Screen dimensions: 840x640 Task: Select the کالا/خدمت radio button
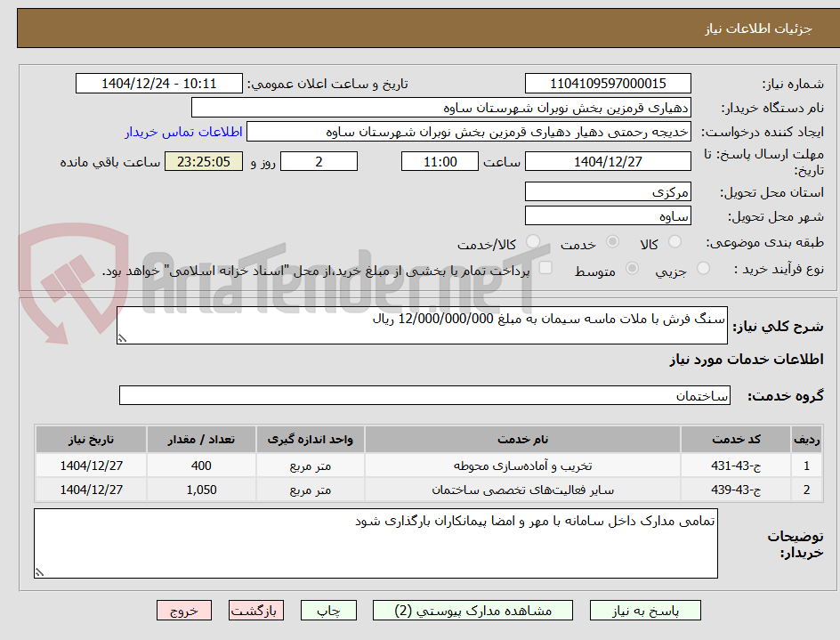pyautogui.click(x=533, y=242)
